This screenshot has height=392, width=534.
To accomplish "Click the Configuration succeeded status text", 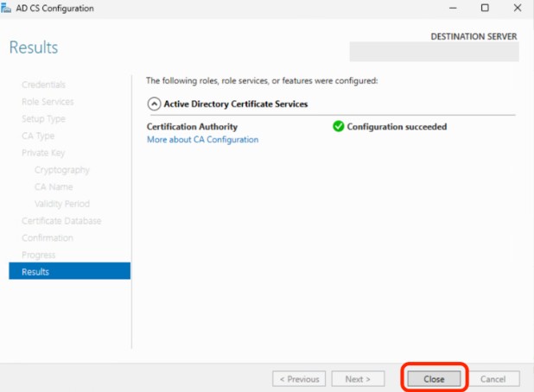I will pyautogui.click(x=397, y=127).
